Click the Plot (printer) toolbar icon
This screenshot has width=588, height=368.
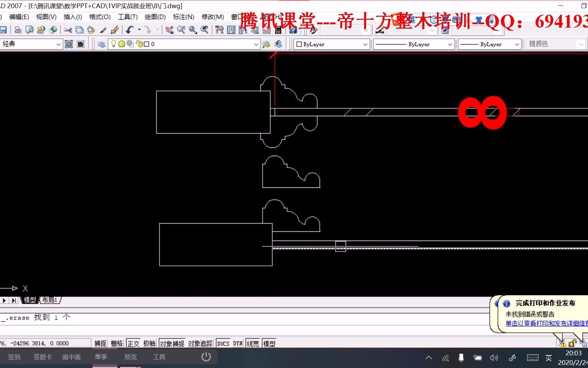[x=18, y=30]
